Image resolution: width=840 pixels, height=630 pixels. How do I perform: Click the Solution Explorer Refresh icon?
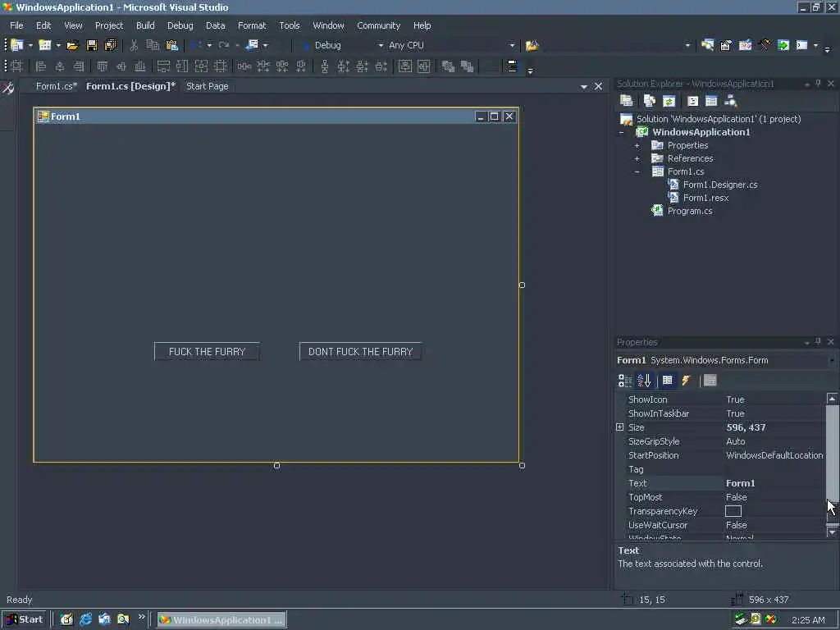pos(669,101)
